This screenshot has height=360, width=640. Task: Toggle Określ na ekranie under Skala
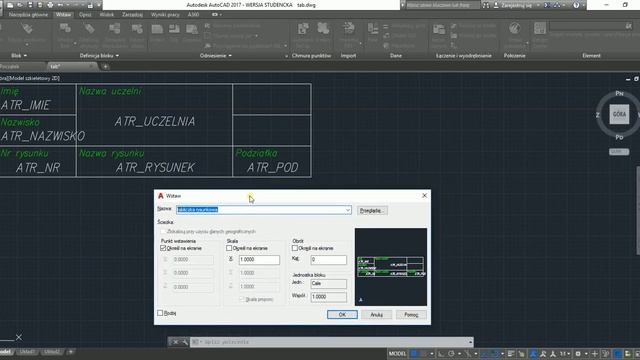229,248
